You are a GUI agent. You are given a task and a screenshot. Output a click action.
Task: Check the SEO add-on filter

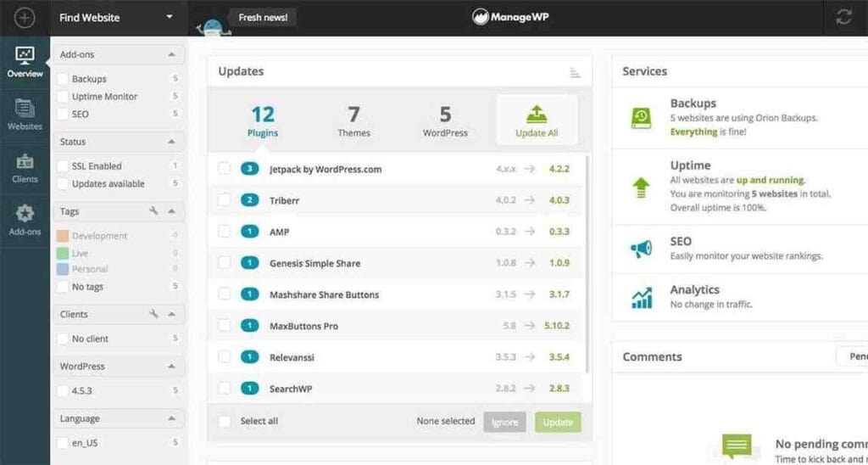pos(63,114)
